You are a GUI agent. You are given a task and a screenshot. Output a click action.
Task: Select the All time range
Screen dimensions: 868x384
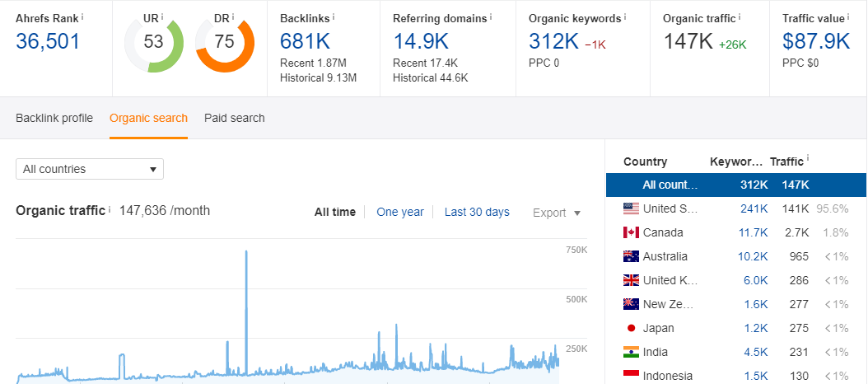(335, 213)
